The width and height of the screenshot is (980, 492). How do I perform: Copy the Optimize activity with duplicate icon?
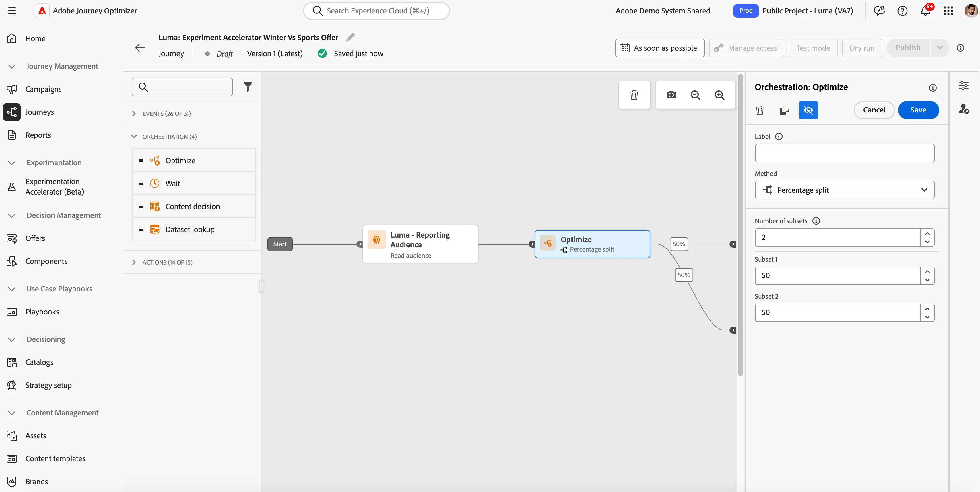click(784, 110)
